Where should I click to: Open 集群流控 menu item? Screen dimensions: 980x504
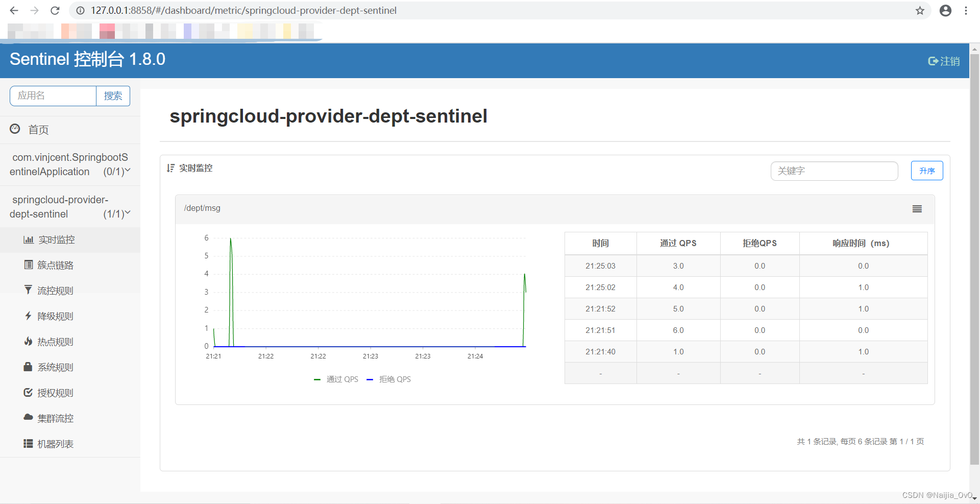point(70,418)
